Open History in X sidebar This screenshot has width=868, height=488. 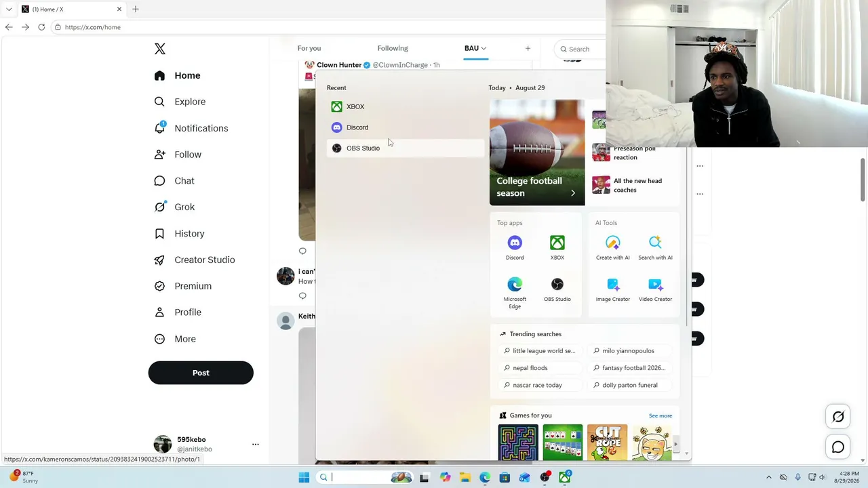point(180,233)
